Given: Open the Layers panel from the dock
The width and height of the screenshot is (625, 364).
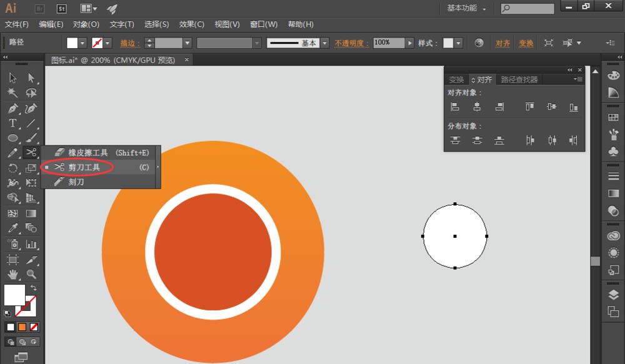Looking at the screenshot, I should (x=614, y=295).
